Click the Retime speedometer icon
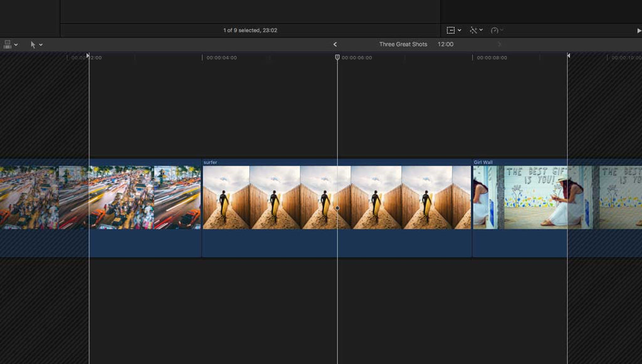Screen dimensions: 642x364 [x=494, y=30]
